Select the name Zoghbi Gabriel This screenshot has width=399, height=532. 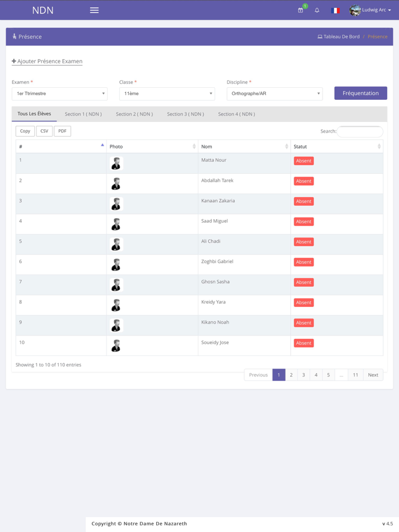(217, 261)
